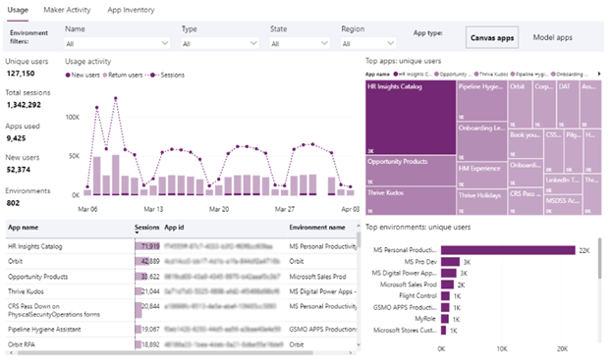The width and height of the screenshot is (613, 364).
Task: Open the Name filter dropdown
Action: click(117, 43)
